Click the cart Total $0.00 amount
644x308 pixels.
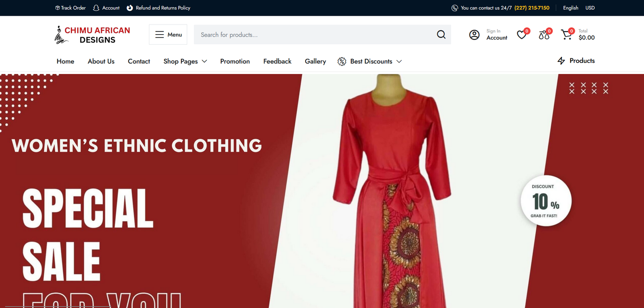(x=586, y=37)
